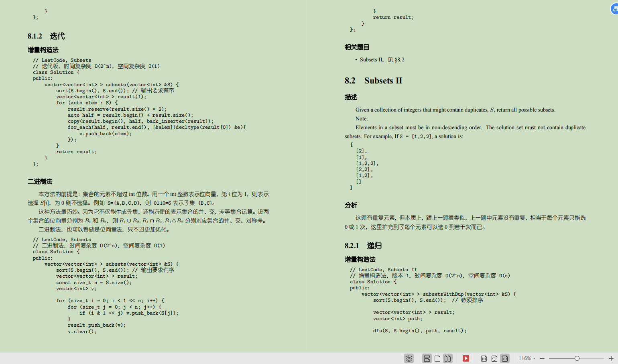The width and height of the screenshot is (618, 364).
Task: Click 'vector<int> path;' code line
Action: 398,319
